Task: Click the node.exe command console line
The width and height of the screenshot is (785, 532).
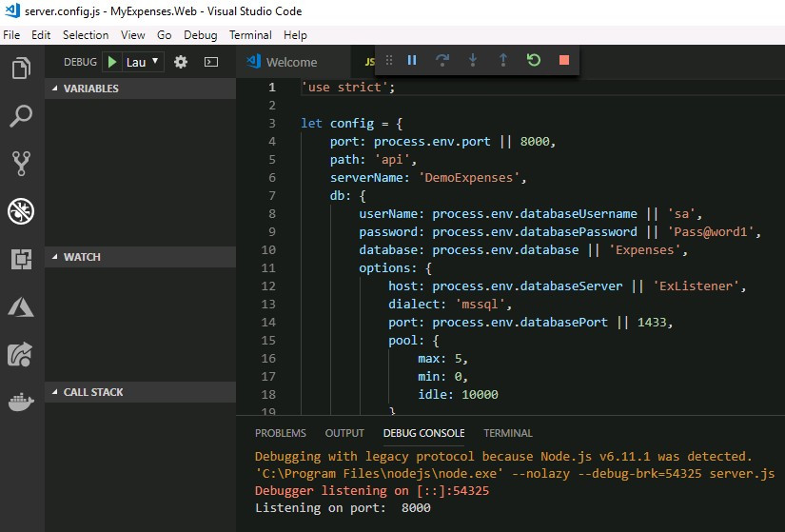Action: point(515,473)
